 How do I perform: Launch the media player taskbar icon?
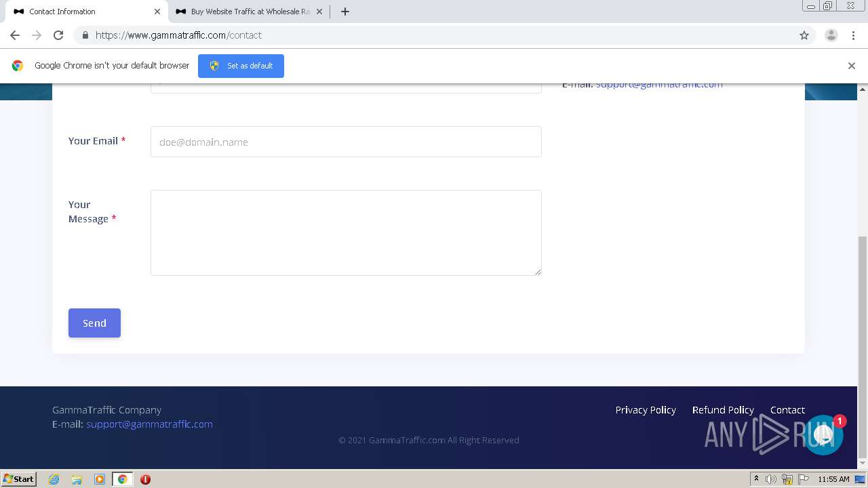tap(100, 479)
